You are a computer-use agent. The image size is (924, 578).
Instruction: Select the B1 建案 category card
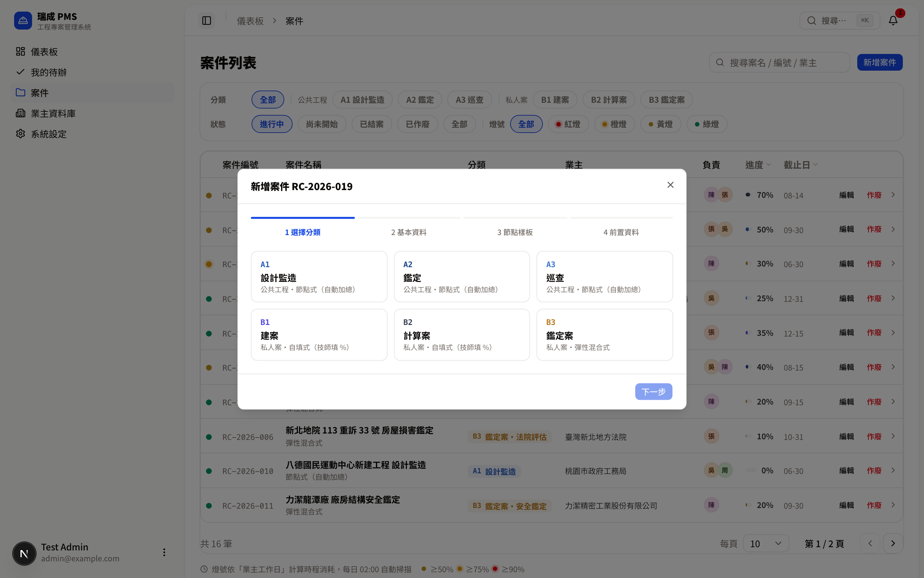(x=319, y=335)
